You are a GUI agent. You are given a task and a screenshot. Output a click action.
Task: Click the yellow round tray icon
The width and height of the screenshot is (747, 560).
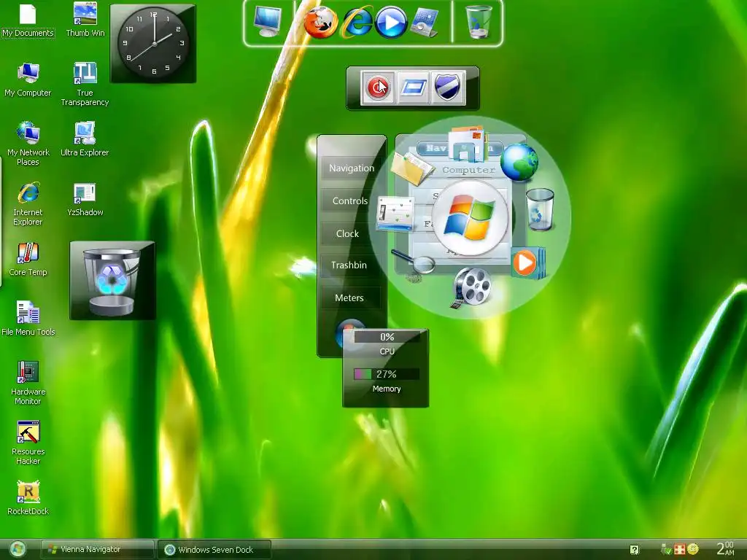693,549
